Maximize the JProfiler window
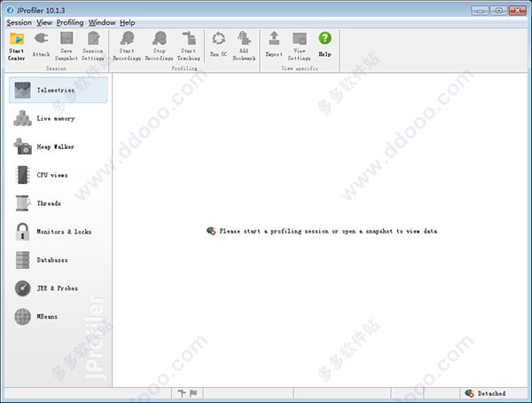 (498, 11)
